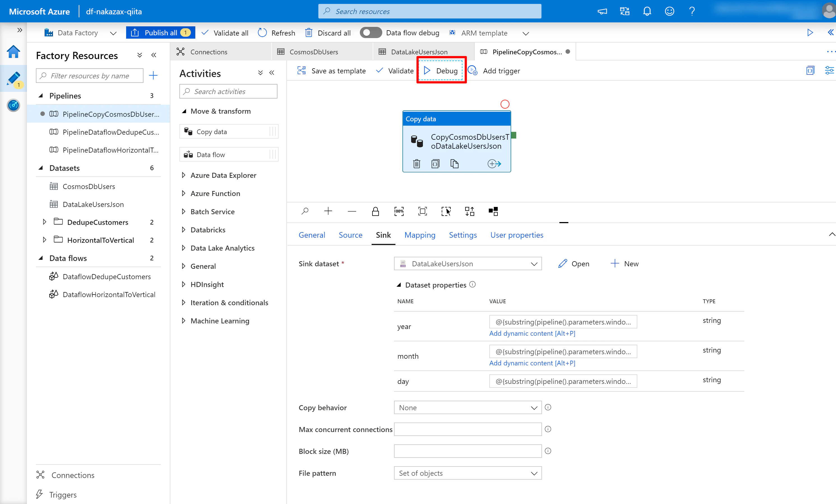Click the Search resources field
The image size is (836, 504).
click(x=430, y=11)
